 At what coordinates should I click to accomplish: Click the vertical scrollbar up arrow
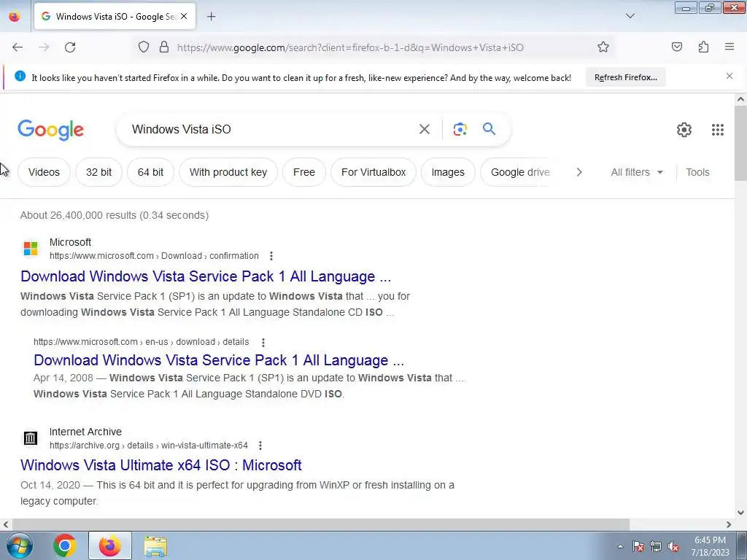pos(740,99)
